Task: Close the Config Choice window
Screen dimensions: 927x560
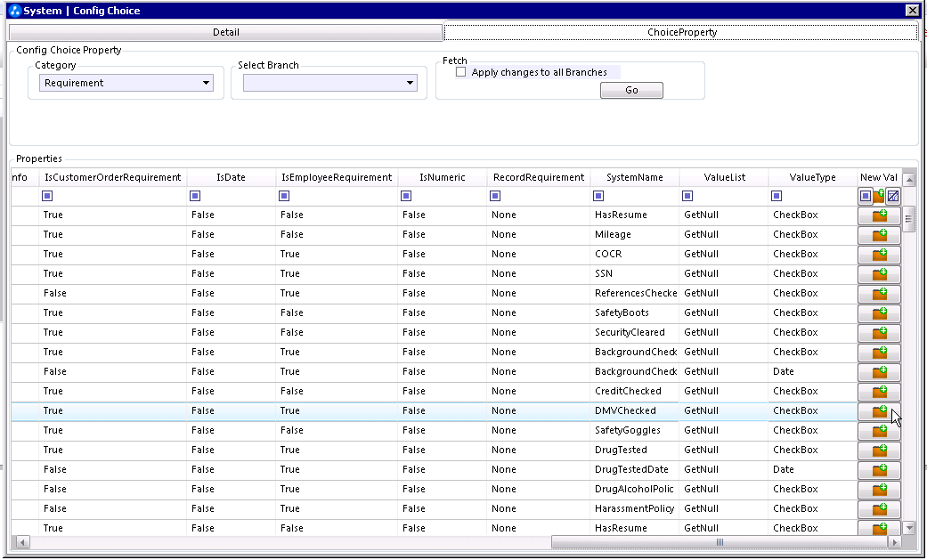Action: (912, 10)
